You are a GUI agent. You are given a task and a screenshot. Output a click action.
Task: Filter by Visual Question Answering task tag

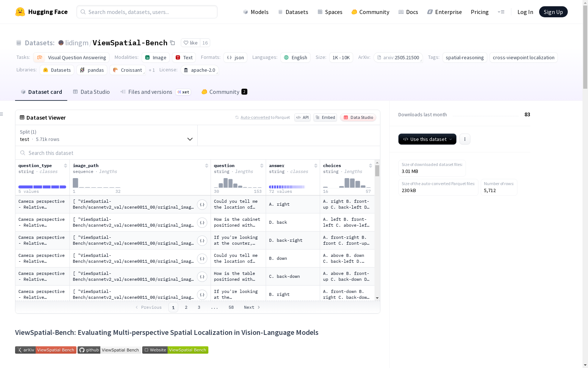[71, 57]
